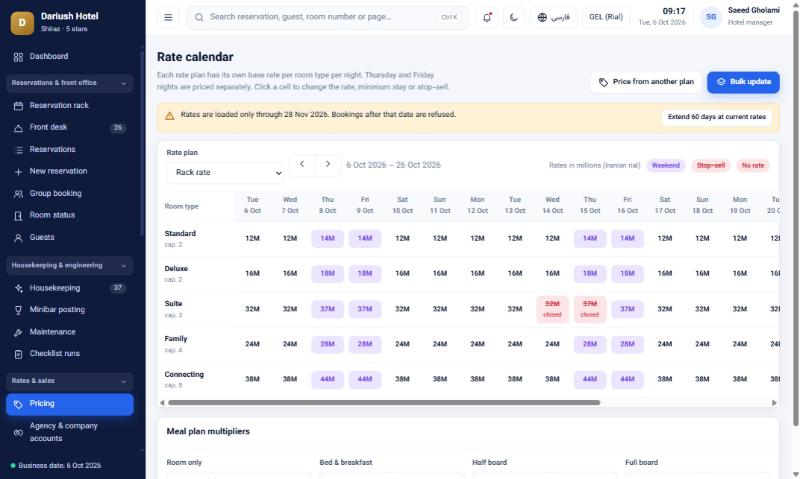Open the Rack rate plan dropdown

[225, 172]
